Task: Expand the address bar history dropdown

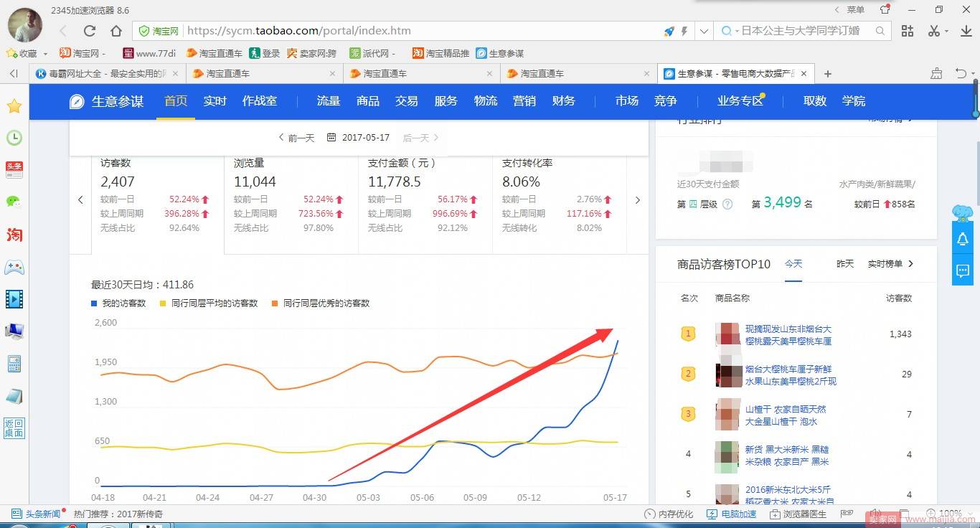Action: (x=705, y=31)
